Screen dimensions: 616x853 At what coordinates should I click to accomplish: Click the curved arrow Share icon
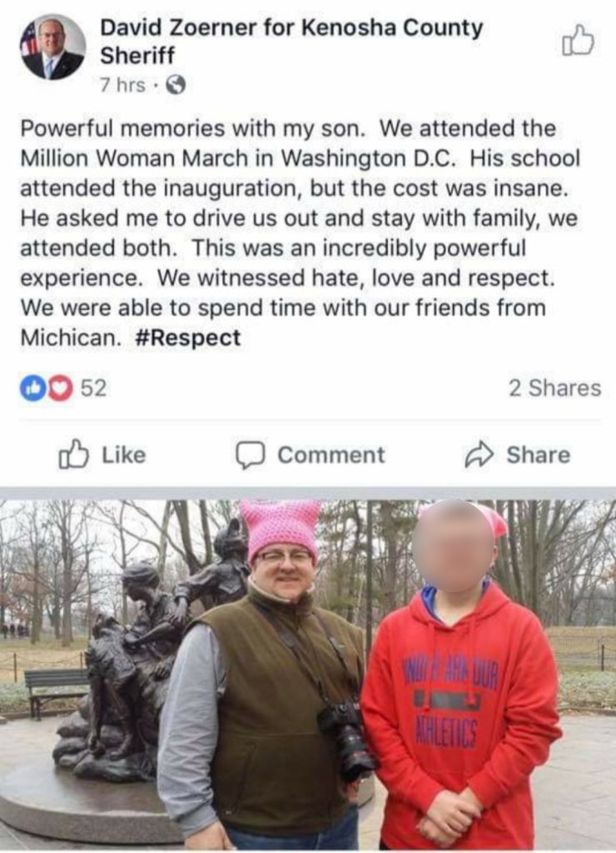[x=479, y=456]
